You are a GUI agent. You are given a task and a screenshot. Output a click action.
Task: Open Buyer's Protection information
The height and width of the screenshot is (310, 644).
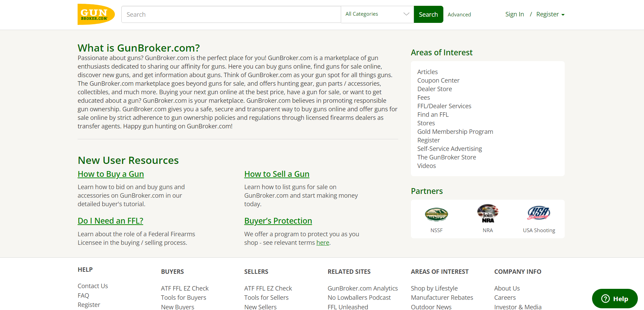(x=278, y=221)
